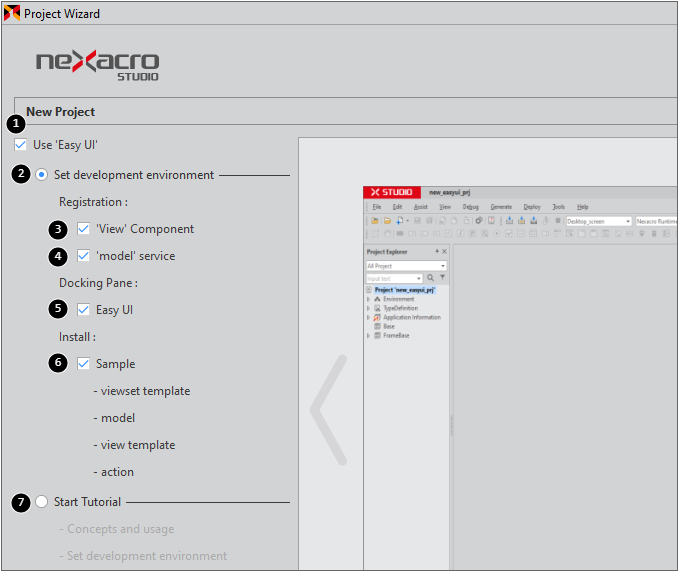Click the hand tool icon in preview toolbar
This screenshot has height=571, width=678.
(x=387, y=233)
